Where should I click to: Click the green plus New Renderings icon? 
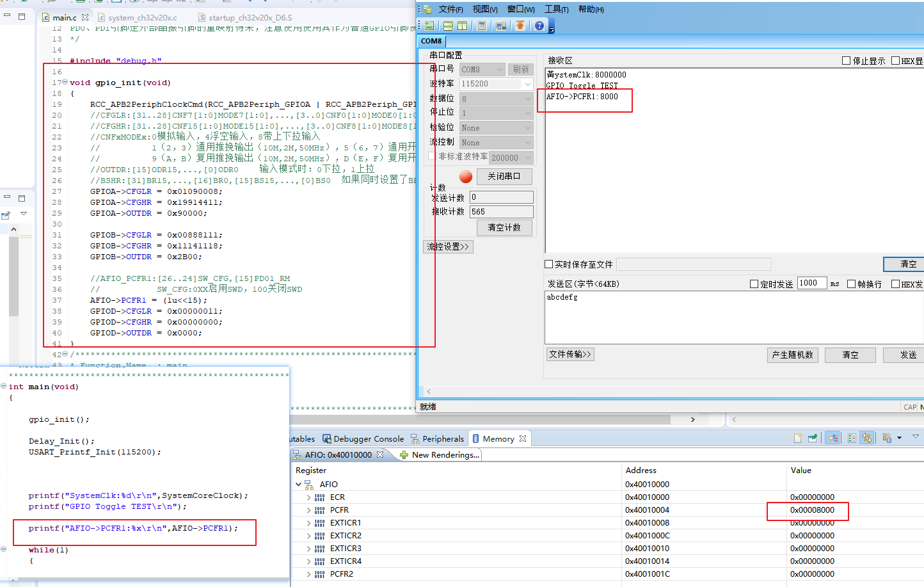(404, 454)
